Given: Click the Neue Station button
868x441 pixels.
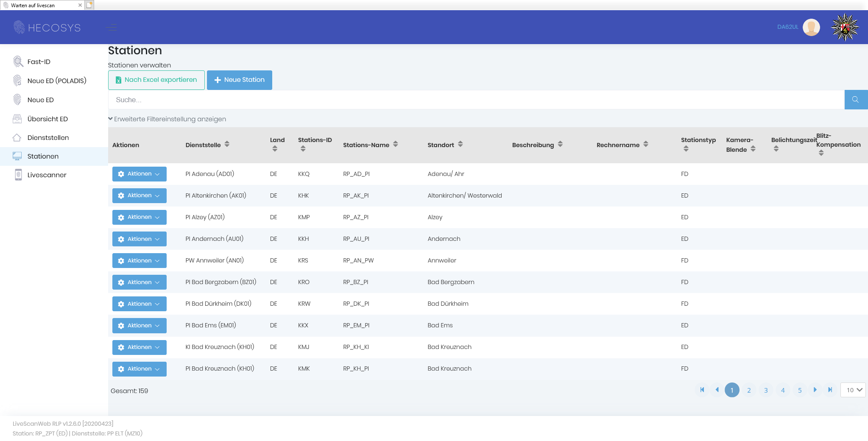Looking at the screenshot, I should [239, 80].
